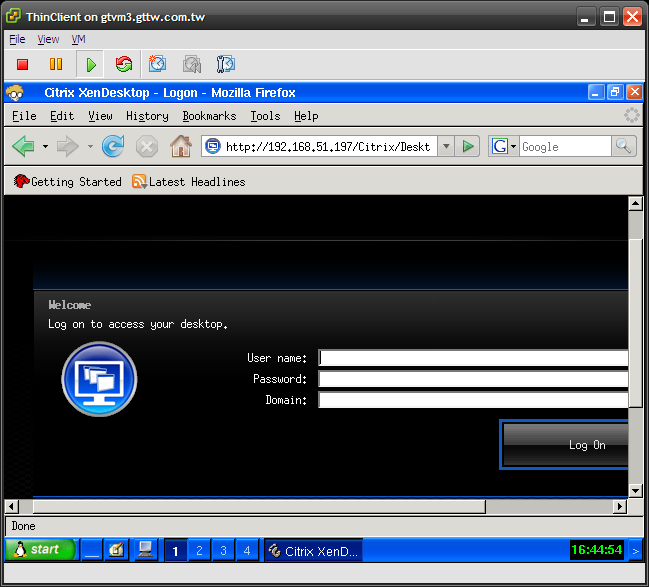The image size is (649, 587).
Task: Take a VM snapshot
Action: (157, 64)
